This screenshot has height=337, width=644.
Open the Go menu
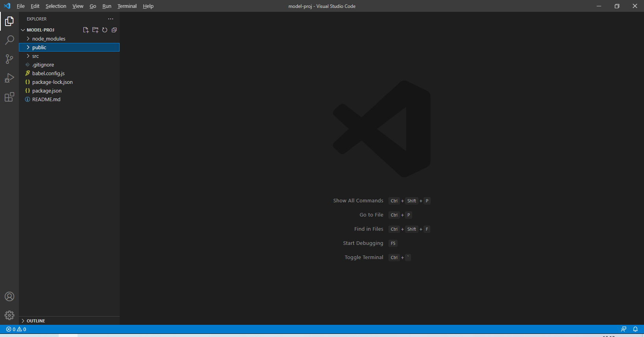(x=93, y=6)
